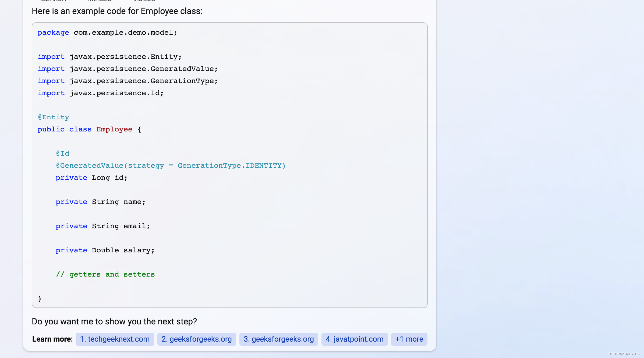The height and width of the screenshot is (358, 644).
Task: Click the Employee class name text
Action: tap(114, 129)
